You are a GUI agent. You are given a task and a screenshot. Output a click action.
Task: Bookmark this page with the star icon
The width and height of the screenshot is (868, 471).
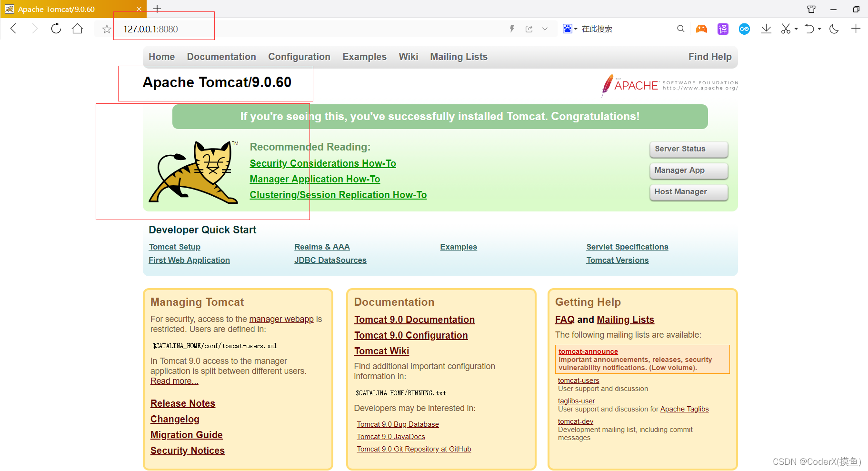(x=107, y=29)
